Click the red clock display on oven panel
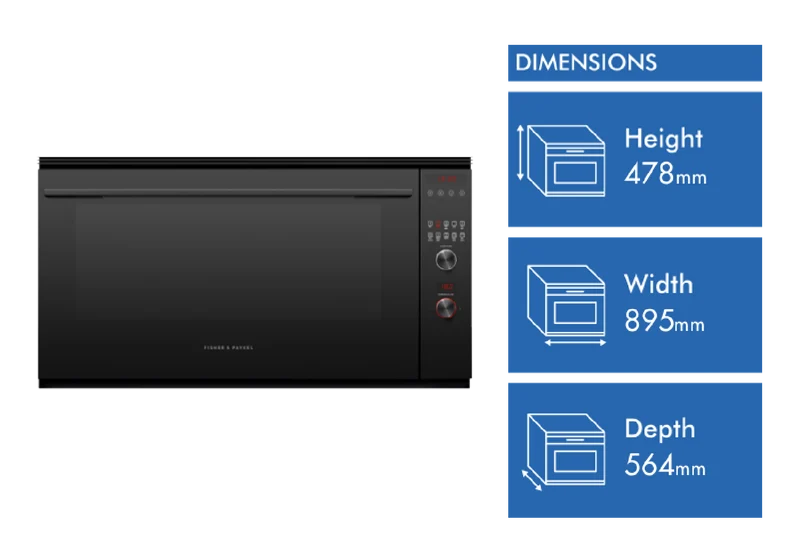 tap(446, 179)
